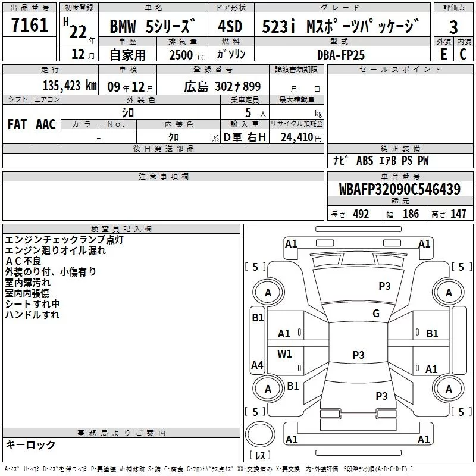The width and height of the screenshot is (476, 476).
Task: Select displacement 2500 cc
Action: click(x=187, y=55)
